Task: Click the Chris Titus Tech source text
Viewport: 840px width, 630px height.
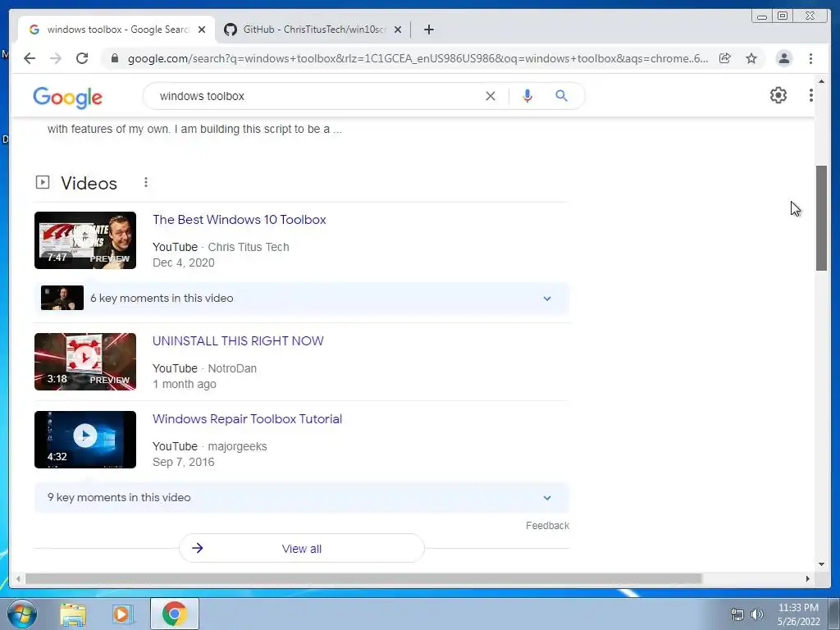Action: pyautogui.click(x=249, y=247)
